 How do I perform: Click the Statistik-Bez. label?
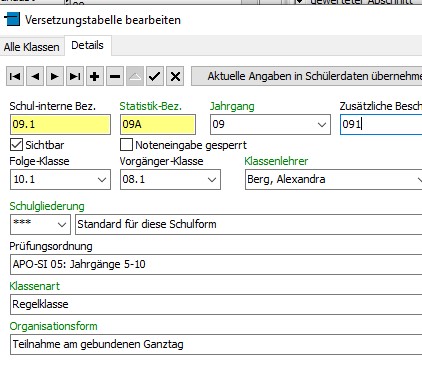click(151, 106)
